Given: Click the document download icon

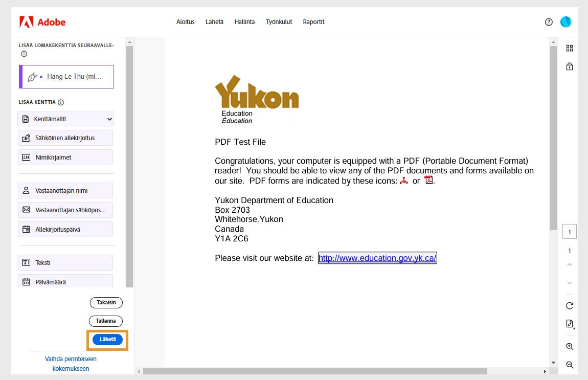Looking at the screenshot, I should click(x=570, y=324).
